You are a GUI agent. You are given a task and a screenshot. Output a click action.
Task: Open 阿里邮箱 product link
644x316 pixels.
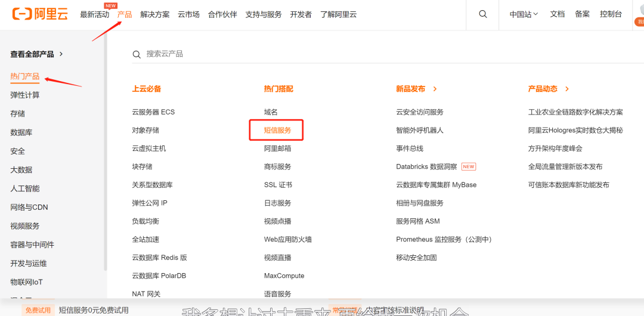coord(277,148)
